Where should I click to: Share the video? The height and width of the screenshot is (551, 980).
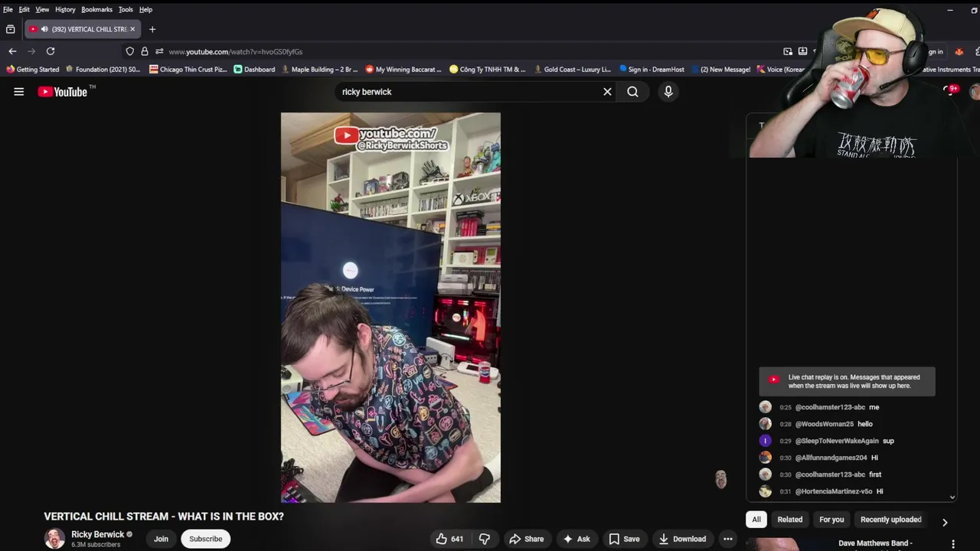[527, 539]
